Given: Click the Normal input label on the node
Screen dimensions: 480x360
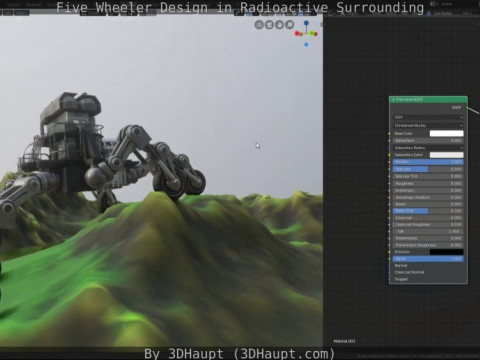Looking at the screenshot, I should (x=401, y=266).
